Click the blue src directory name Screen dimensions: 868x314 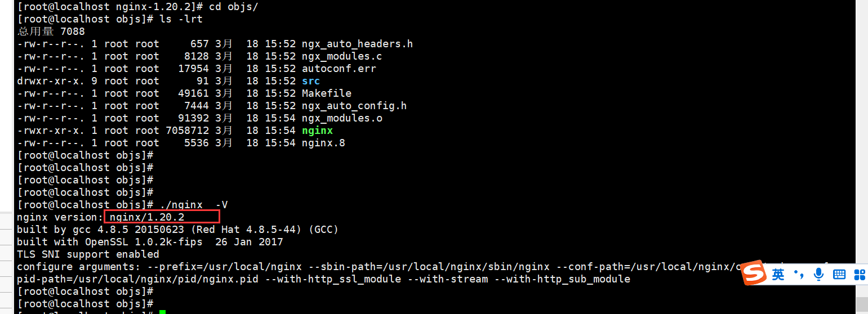(311, 81)
